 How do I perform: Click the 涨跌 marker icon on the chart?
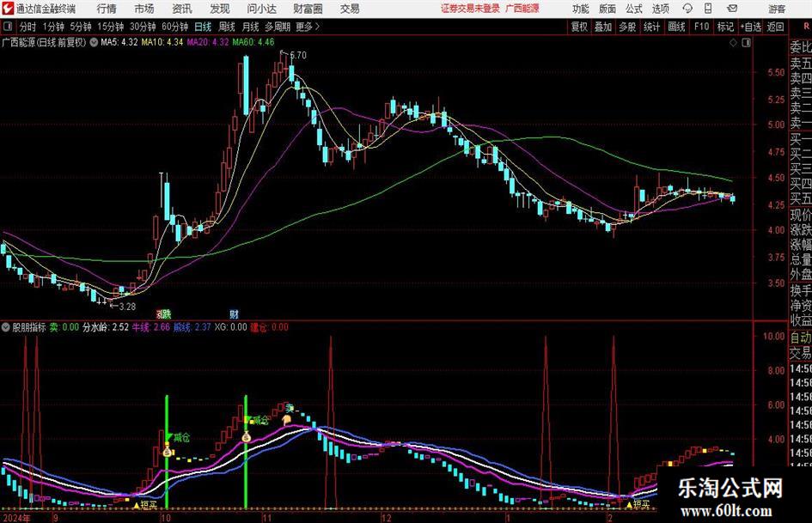coord(163,313)
